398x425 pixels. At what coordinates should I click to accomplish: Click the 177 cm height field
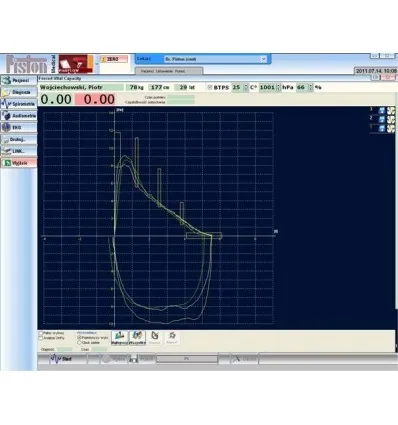160,87
